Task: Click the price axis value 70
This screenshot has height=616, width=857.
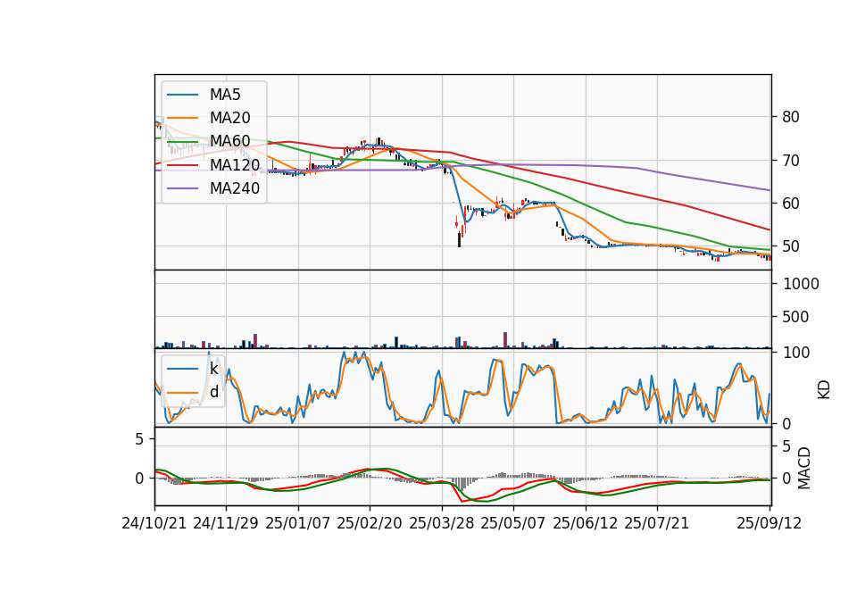Action: [x=791, y=161]
